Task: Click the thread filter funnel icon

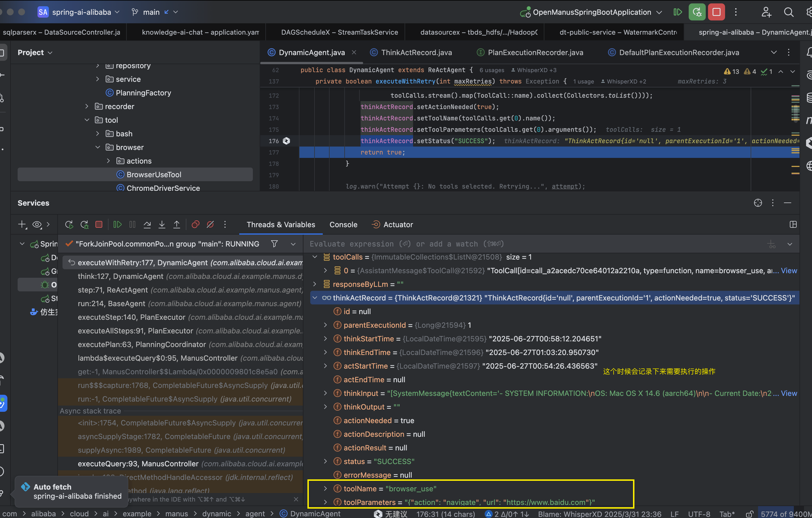Action: point(274,244)
